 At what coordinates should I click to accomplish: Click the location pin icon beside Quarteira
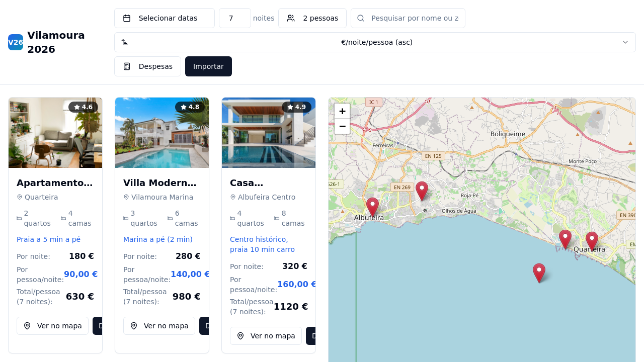(x=19, y=197)
